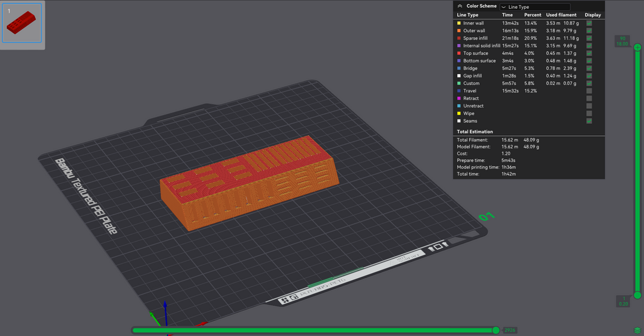Uncheck Bottom surface display
Screen dimensions: 644x336
tap(589, 61)
